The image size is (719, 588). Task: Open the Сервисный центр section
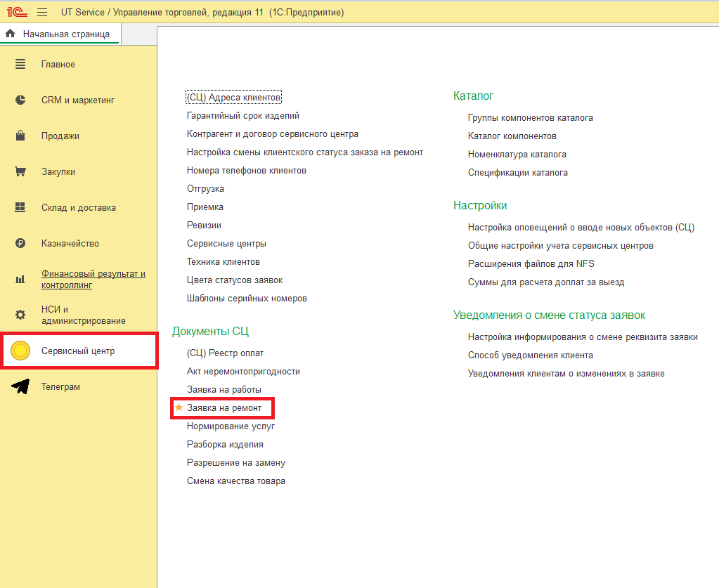tap(77, 351)
